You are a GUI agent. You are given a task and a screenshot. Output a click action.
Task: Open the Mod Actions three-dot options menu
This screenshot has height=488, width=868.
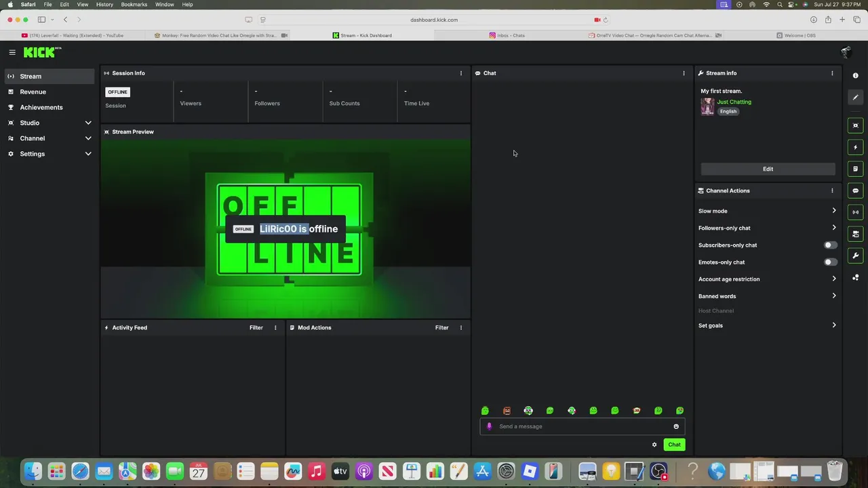coord(461,327)
